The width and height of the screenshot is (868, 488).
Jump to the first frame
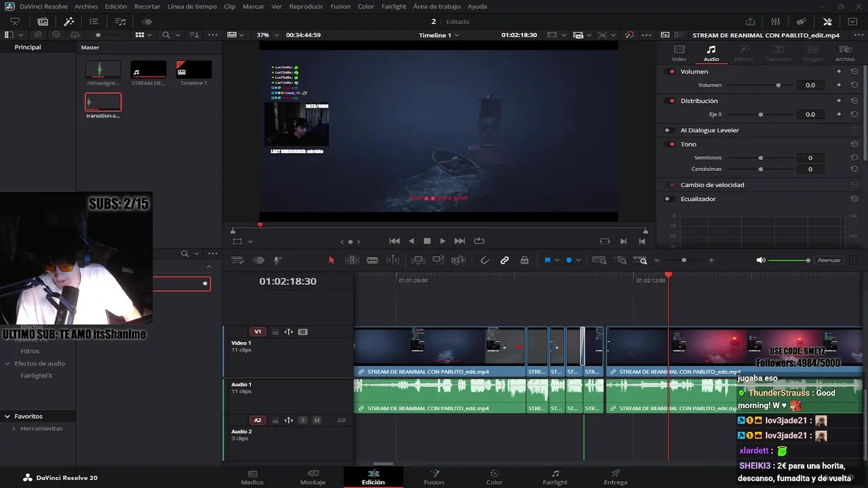click(x=394, y=241)
